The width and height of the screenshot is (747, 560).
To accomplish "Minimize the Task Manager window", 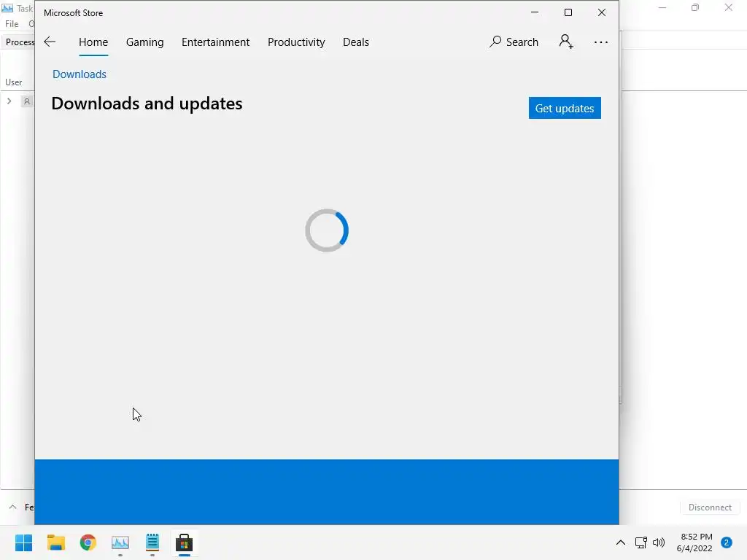I will pos(662,7).
